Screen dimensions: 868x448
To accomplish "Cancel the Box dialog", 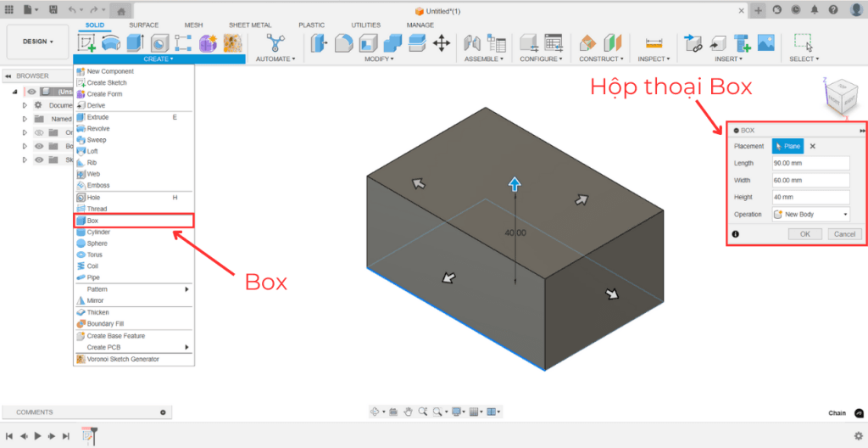I will (x=843, y=234).
